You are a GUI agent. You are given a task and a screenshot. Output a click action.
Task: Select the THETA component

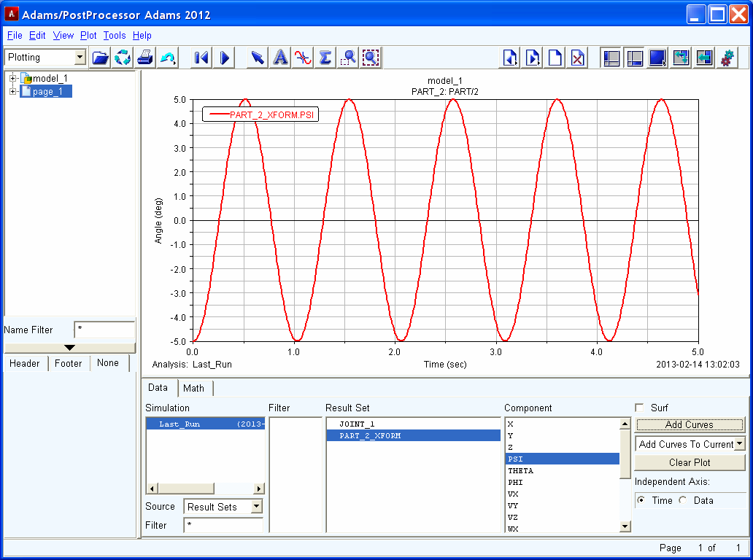click(563, 470)
